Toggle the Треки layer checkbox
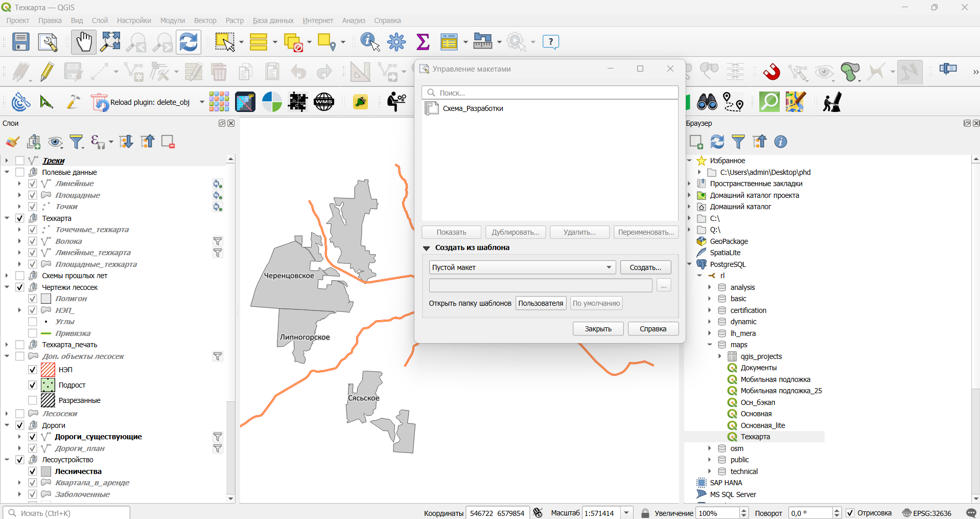The width and height of the screenshot is (980, 519). tap(20, 161)
